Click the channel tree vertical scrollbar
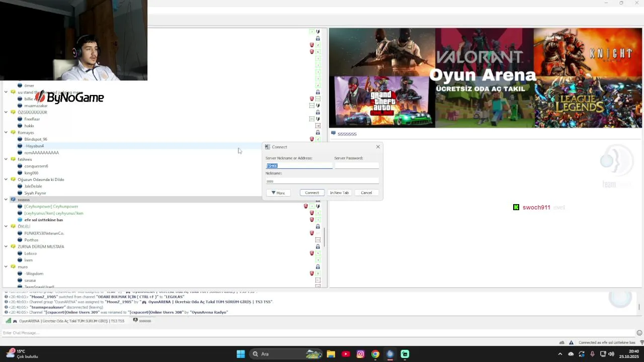Viewport: 644px width, 362px height. [x=325, y=237]
